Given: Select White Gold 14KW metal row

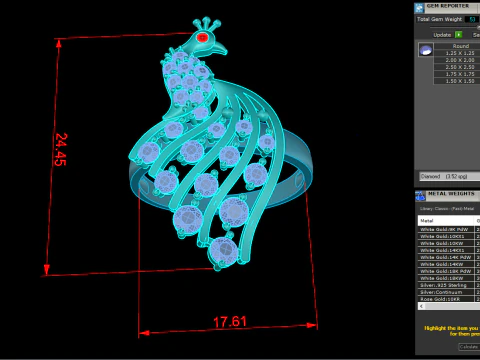Looking at the screenshot, I should click(x=446, y=264).
